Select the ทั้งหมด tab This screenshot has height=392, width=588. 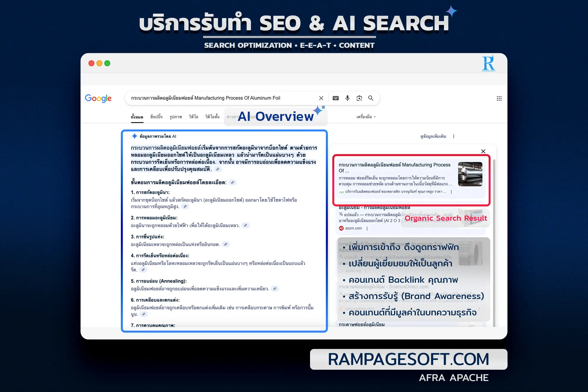(137, 117)
